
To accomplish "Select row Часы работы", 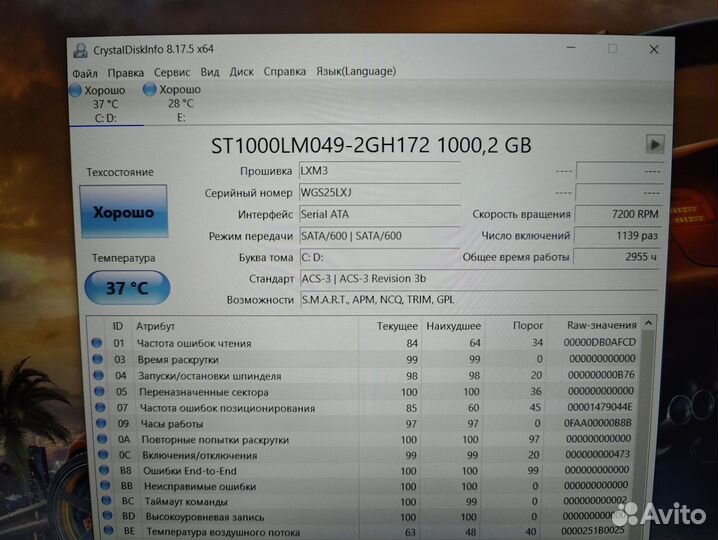I will pos(366,424).
